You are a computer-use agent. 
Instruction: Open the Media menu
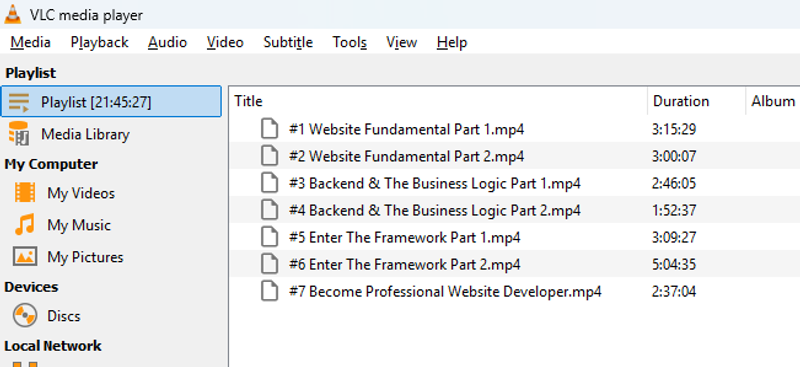click(x=31, y=42)
